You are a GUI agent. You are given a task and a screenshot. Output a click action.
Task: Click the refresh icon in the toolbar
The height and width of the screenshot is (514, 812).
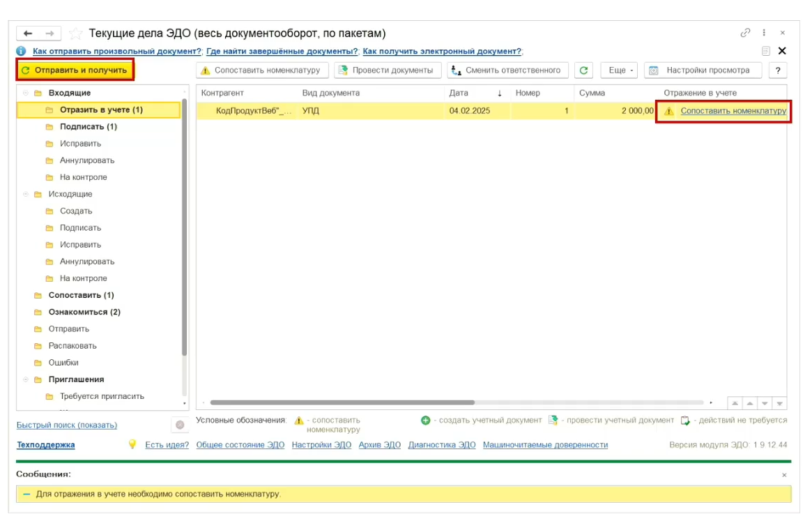[584, 70]
